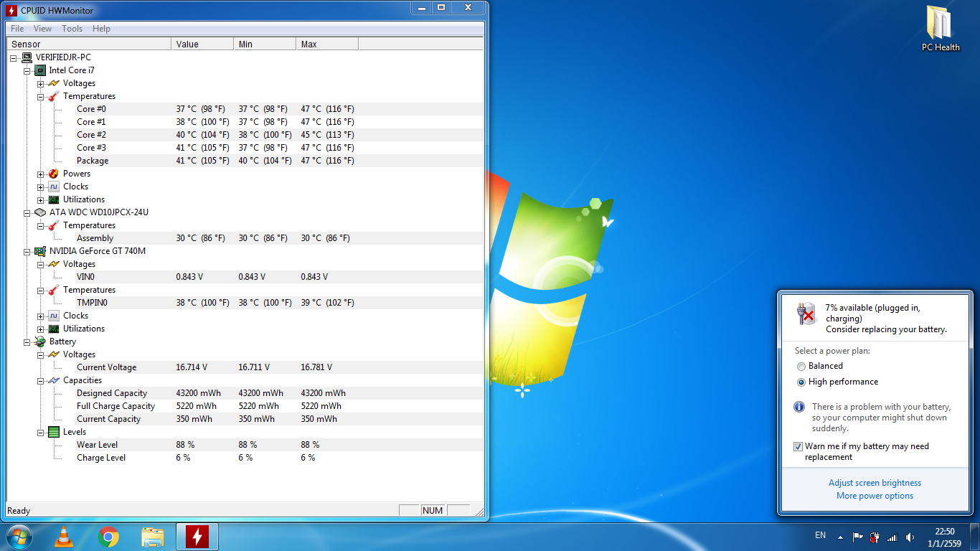Expand the Powers node
Screen dimensions: 980x551
coord(41,174)
